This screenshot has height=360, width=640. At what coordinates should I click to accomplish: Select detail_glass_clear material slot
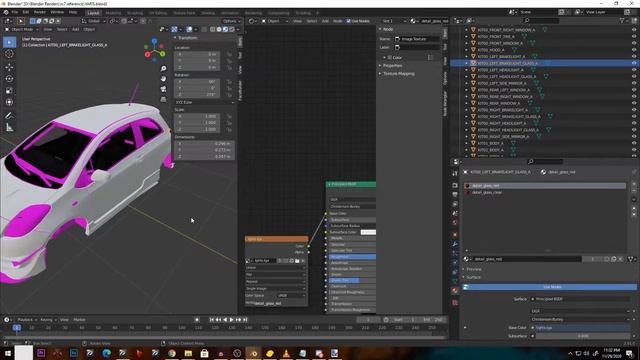coord(544,192)
